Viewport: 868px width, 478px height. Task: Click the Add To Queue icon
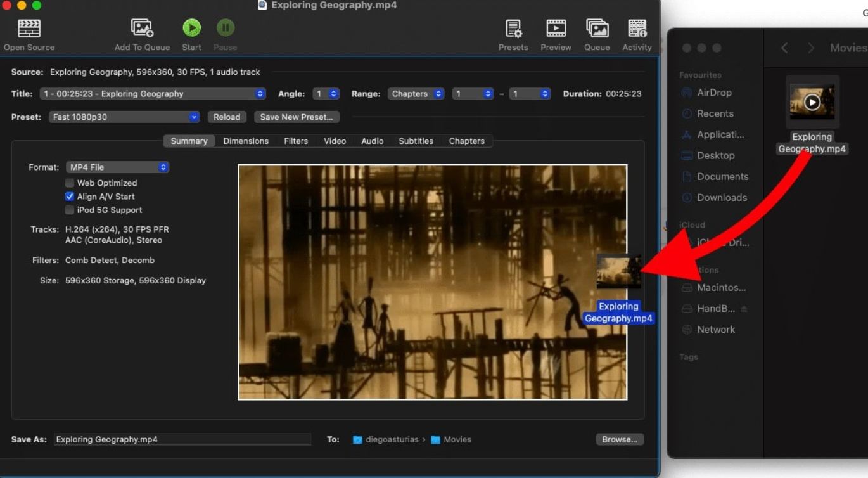click(142, 29)
